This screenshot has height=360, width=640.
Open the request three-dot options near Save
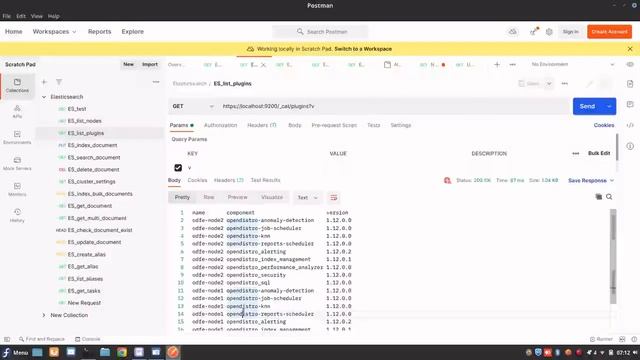(564, 84)
